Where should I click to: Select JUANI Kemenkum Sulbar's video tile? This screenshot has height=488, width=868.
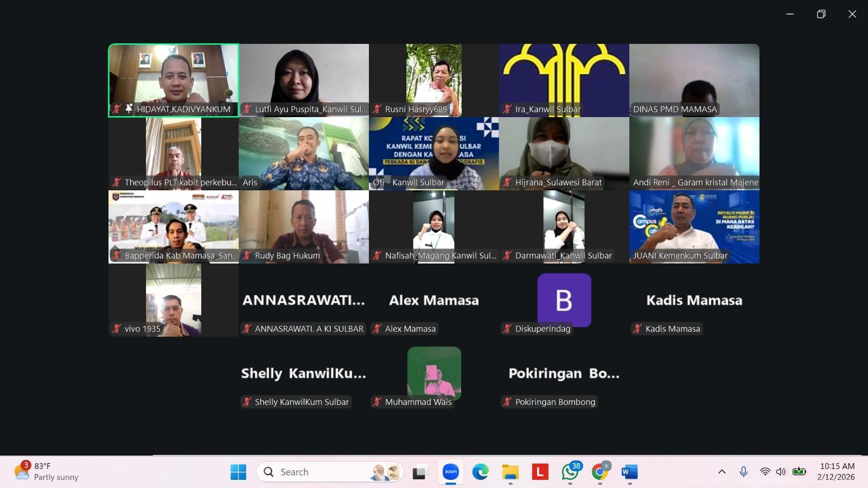694,227
